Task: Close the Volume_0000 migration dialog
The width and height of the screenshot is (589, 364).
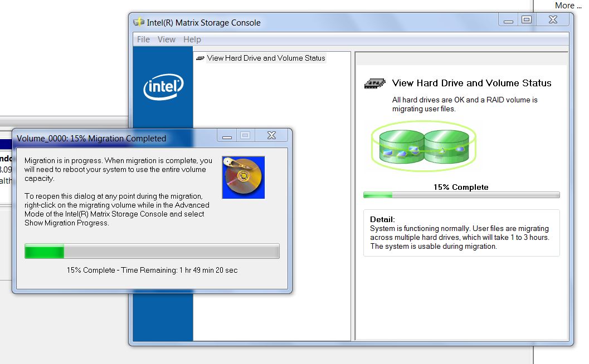Action: point(271,135)
